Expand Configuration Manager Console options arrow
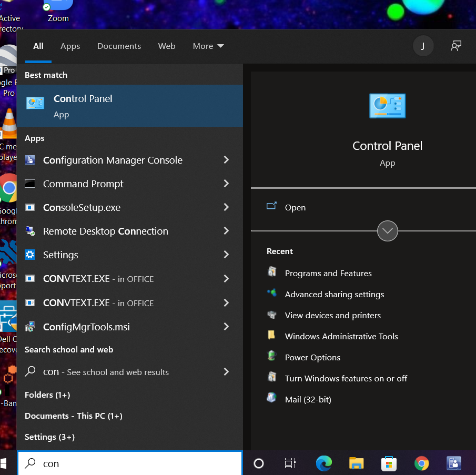476x475 pixels. point(226,160)
